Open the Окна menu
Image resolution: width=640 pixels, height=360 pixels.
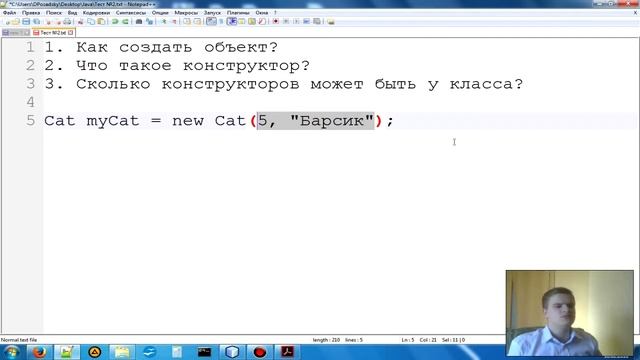(x=262, y=13)
